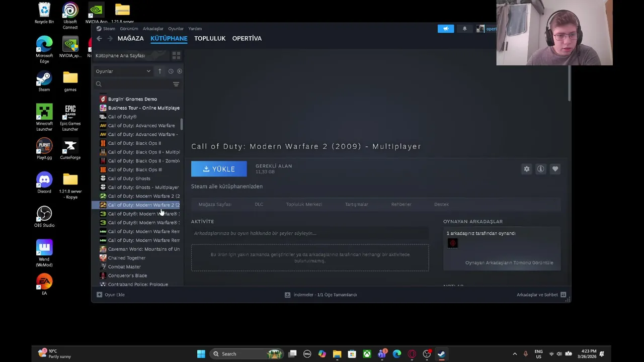This screenshot has width=644, height=362.
Task: Open the CurseForge desktop icon
Action: 70,149
